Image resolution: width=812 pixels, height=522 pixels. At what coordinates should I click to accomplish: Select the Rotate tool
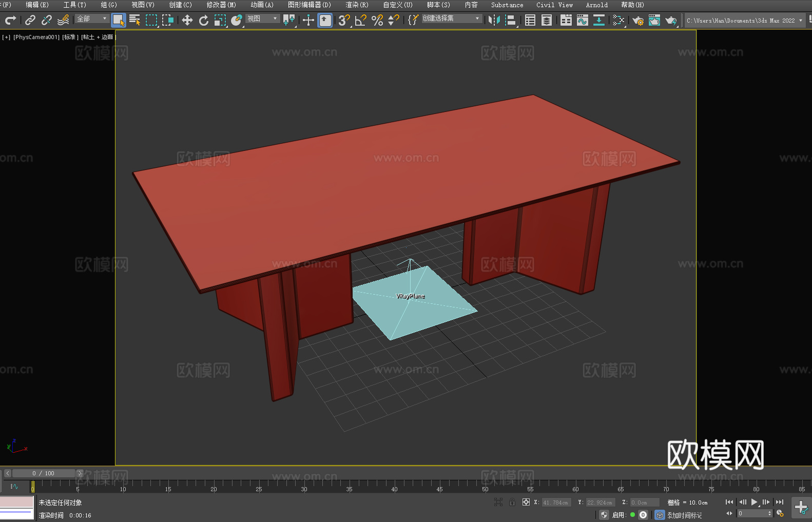[204, 20]
